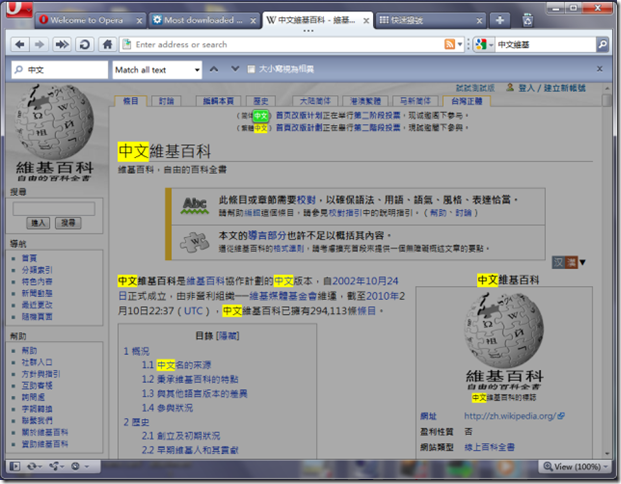Click the login / create account link
621x484 pixels.
click(552, 88)
